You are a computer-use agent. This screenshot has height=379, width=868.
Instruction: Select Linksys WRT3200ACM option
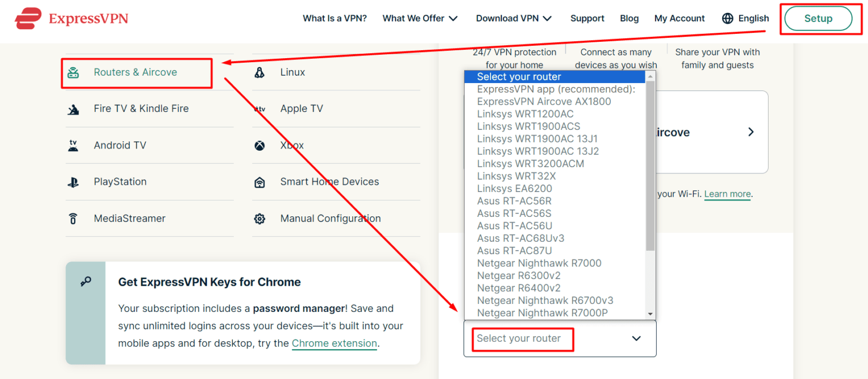[555, 164]
